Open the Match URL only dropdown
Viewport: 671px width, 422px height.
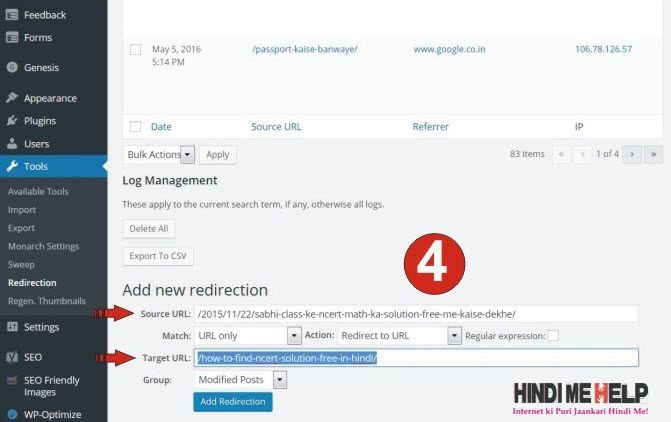(x=248, y=336)
